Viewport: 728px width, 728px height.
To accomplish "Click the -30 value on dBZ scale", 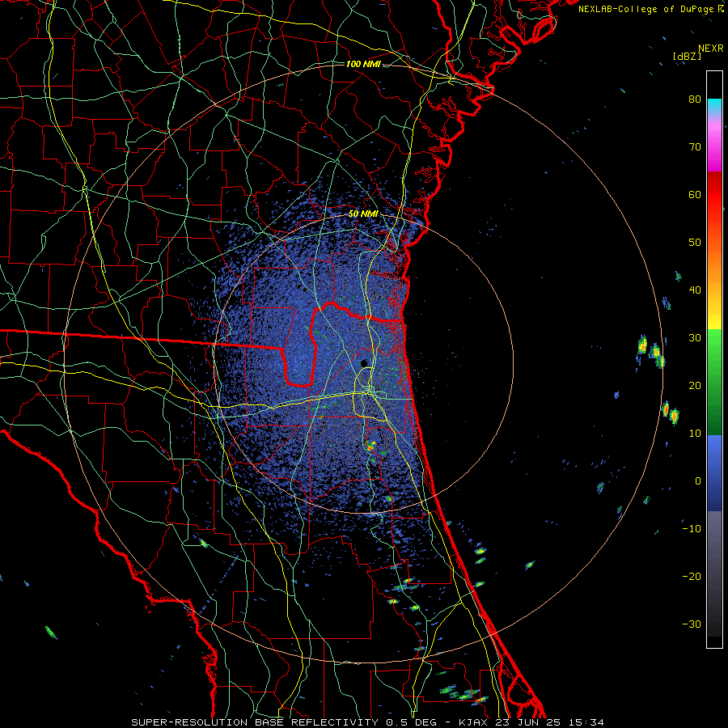I will coord(692,624).
